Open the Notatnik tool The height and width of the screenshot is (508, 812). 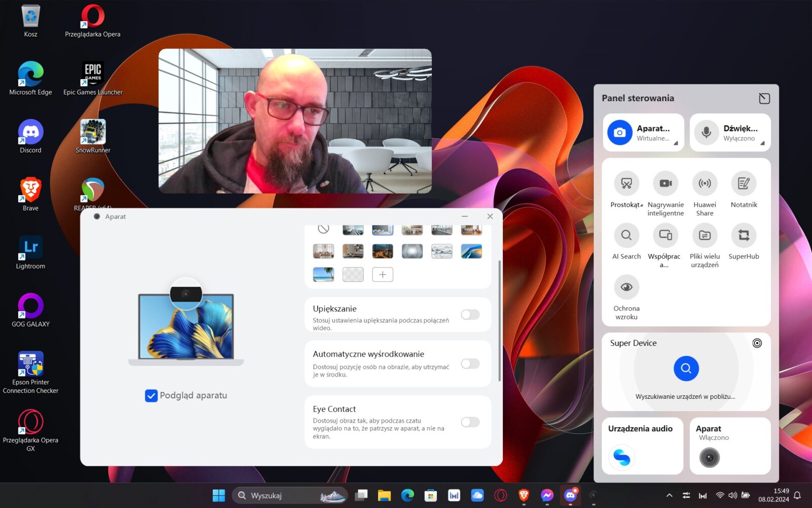(743, 183)
